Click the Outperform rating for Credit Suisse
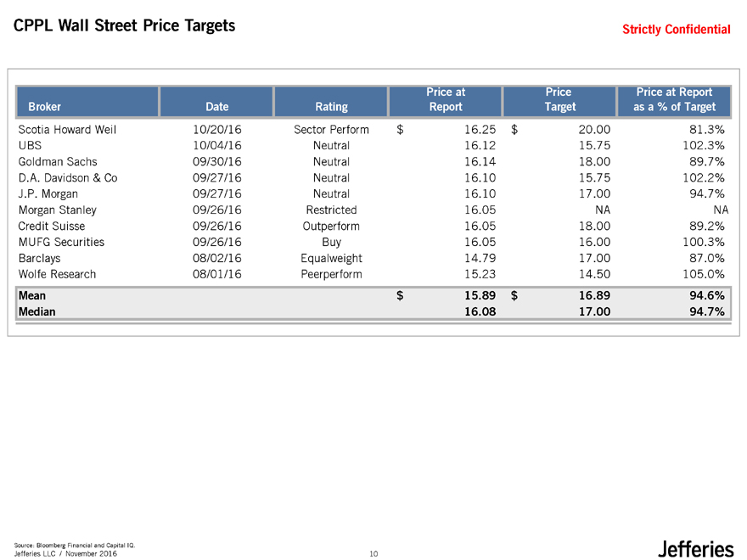Screen dimensions: 747x560 tap(331, 227)
